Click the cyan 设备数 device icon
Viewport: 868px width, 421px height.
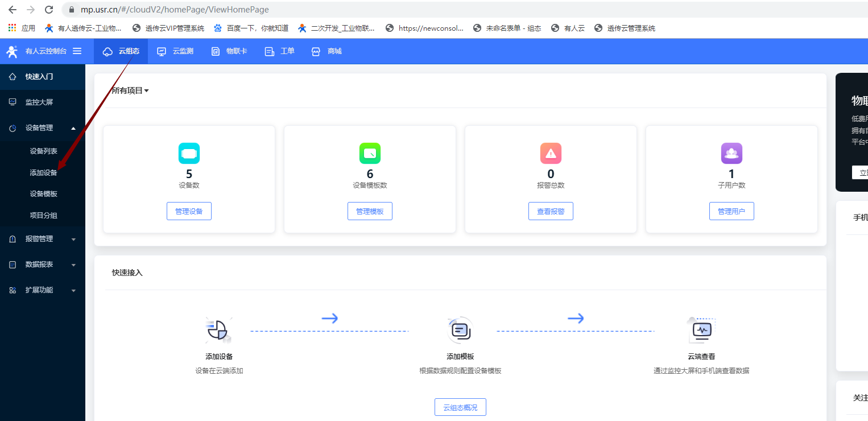pyautogui.click(x=189, y=154)
